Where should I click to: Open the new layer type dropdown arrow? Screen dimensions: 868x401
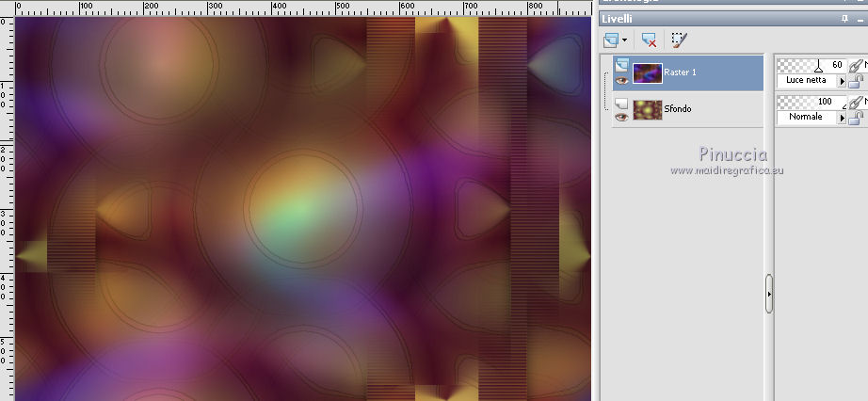tap(625, 40)
